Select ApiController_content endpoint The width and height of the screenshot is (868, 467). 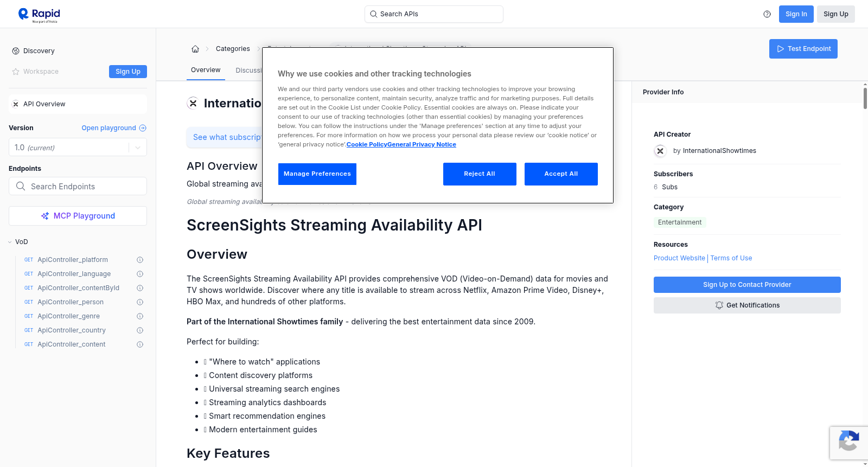[x=72, y=344]
